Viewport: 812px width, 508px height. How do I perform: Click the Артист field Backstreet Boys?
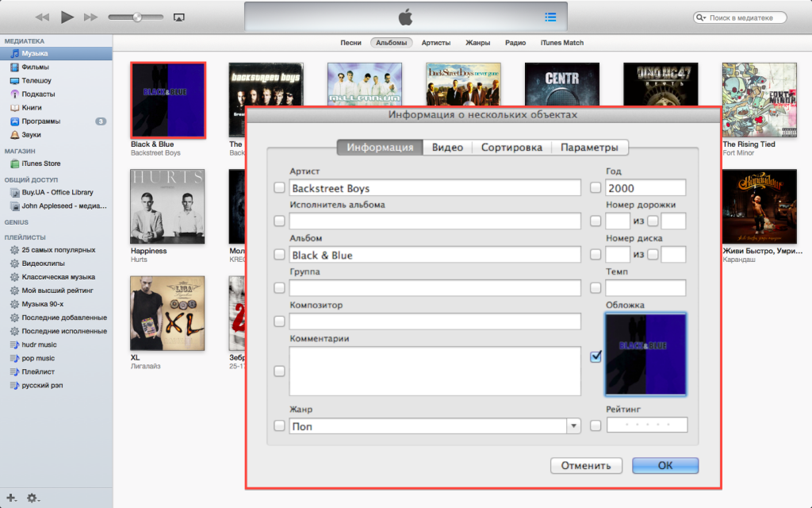pyautogui.click(x=435, y=188)
